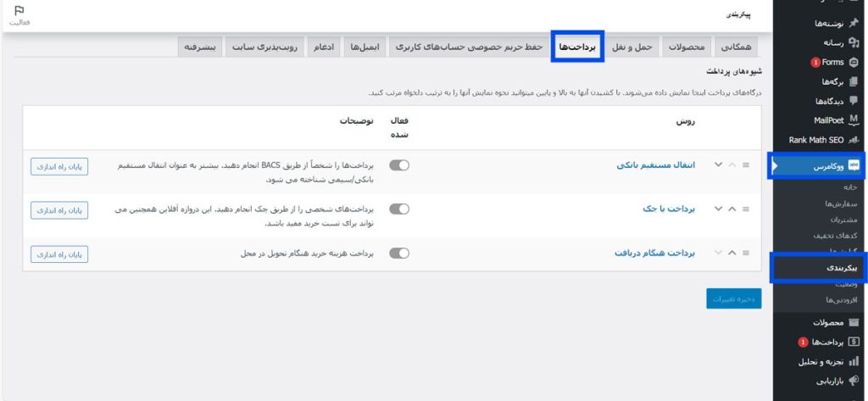The height and width of the screenshot is (401, 868).
Task: Click the ذخیره تغییرات save button
Action: [x=733, y=298]
